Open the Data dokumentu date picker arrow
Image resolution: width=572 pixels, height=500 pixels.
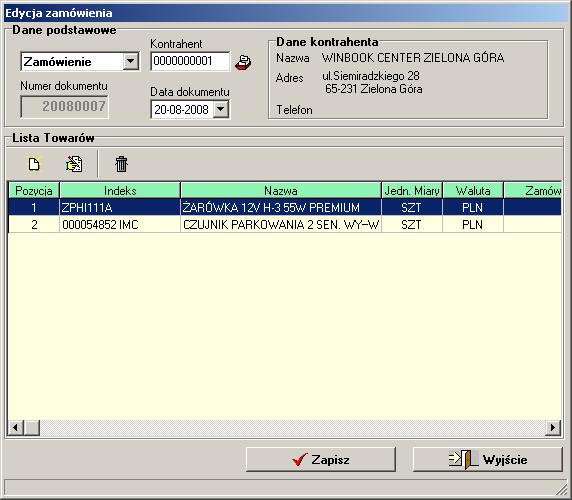221,109
